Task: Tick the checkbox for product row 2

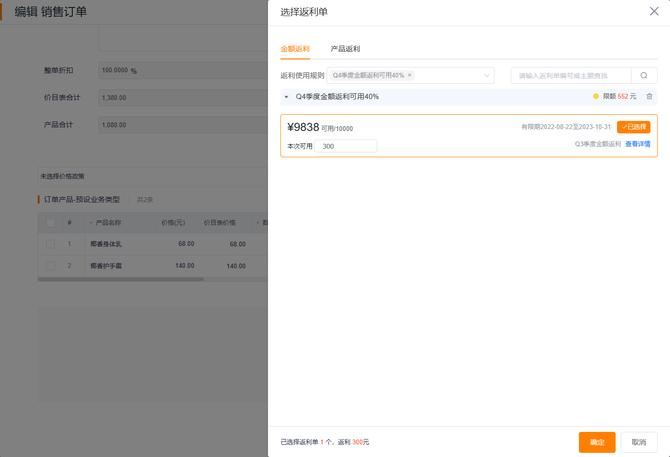Action: (x=50, y=266)
